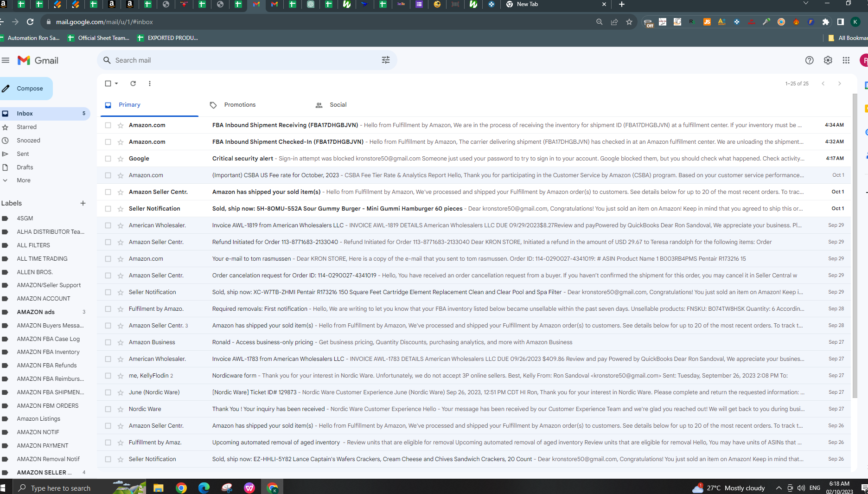Open the Sent folder
This screenshot has height=494, width=868.
23,154
